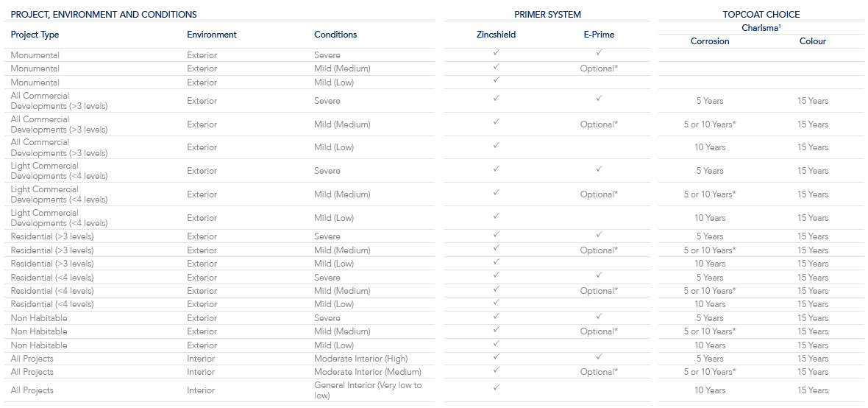Click Optional* in Monumental Mild (Medium) row
Screen dimensions: 868x408
[599, 68]
